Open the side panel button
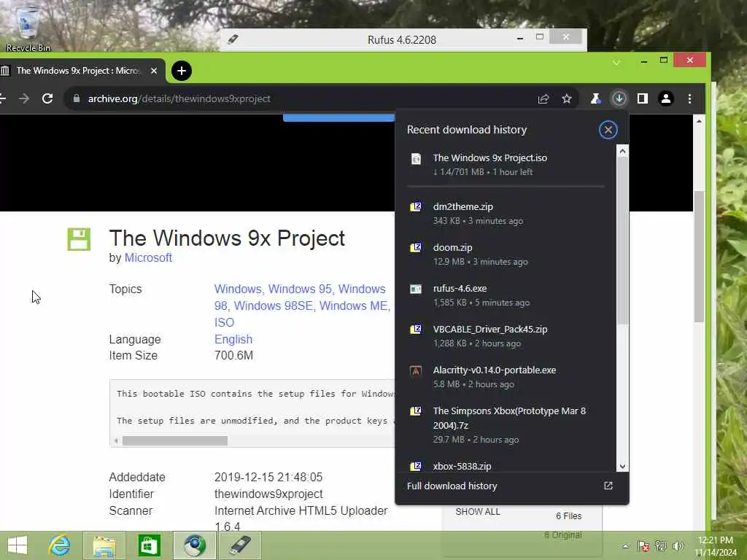The width and height of the screenshot is (747, 560). pyautogui.click(x=642, y=98)
